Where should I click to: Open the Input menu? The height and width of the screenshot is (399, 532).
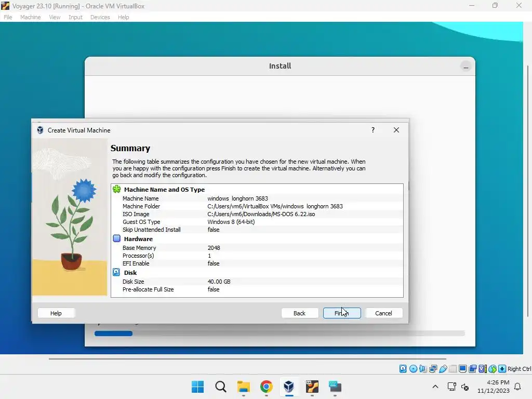click(x=75, y=17)
